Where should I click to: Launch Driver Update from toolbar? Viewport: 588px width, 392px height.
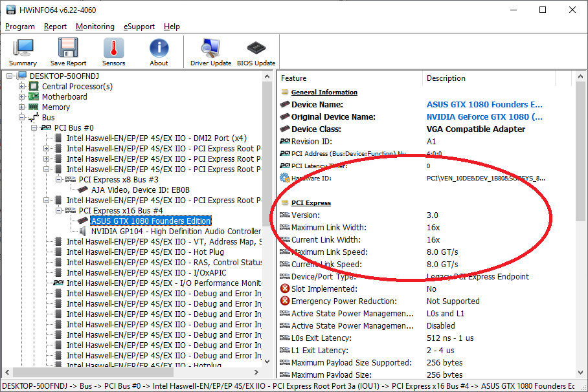coord(210,52)
